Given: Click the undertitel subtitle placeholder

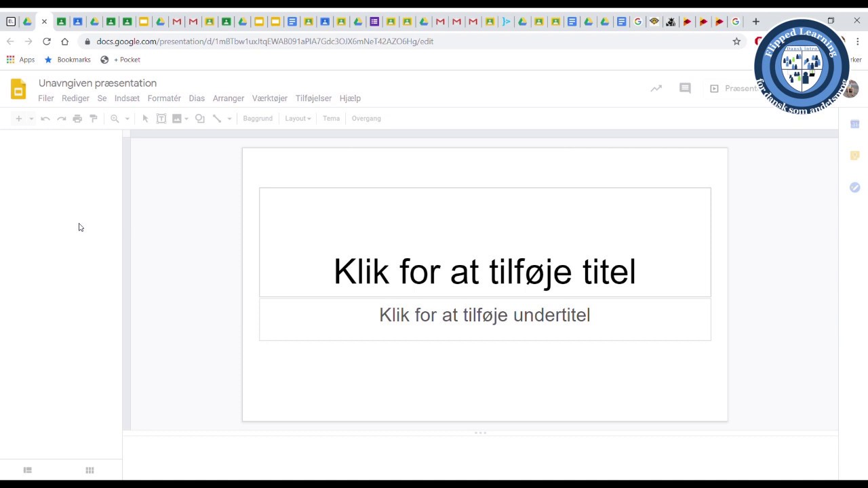Looking at the screenshot, I should pos(485,315).
